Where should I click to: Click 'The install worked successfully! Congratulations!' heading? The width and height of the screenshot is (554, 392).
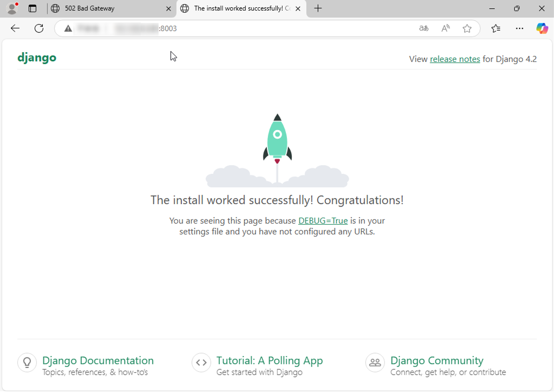click(277, 200)
